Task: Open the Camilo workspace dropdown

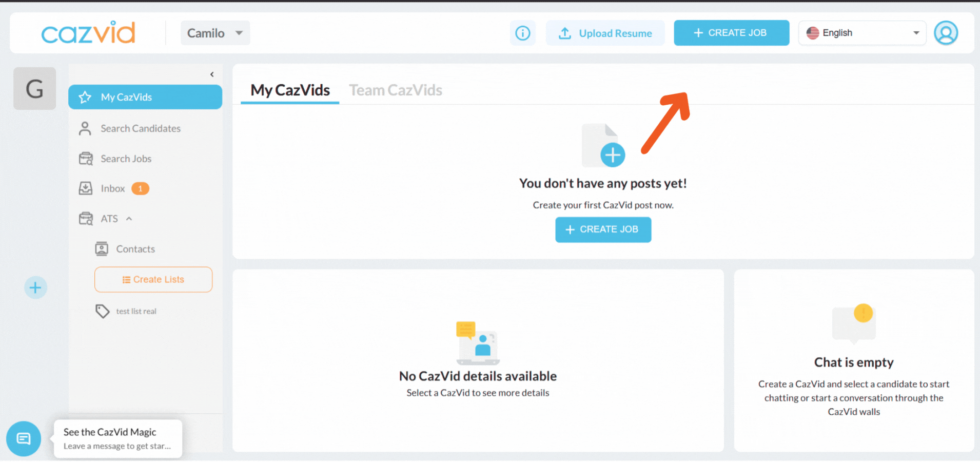Action: click(215, 33)
